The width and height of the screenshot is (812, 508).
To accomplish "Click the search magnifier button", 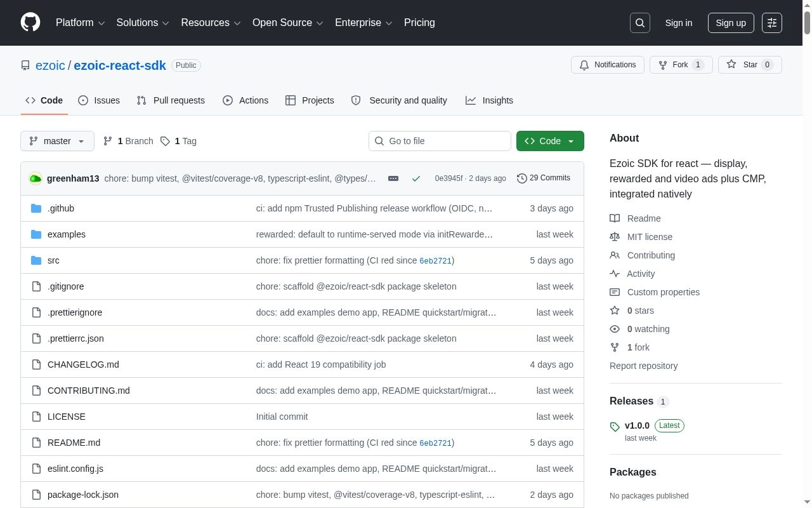I will [640, 23].
